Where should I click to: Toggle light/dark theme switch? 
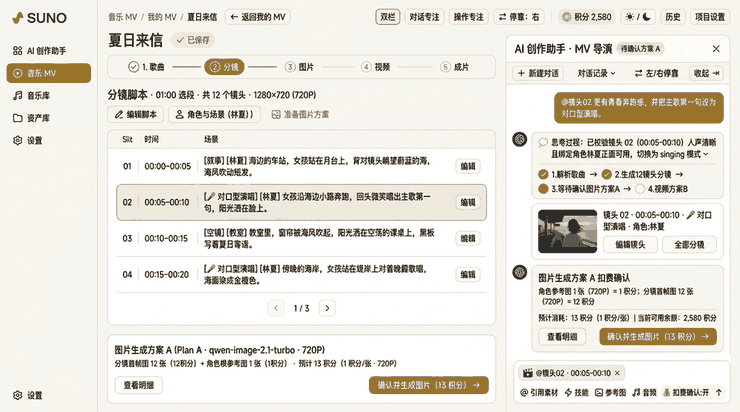click(x=638, y=17)
